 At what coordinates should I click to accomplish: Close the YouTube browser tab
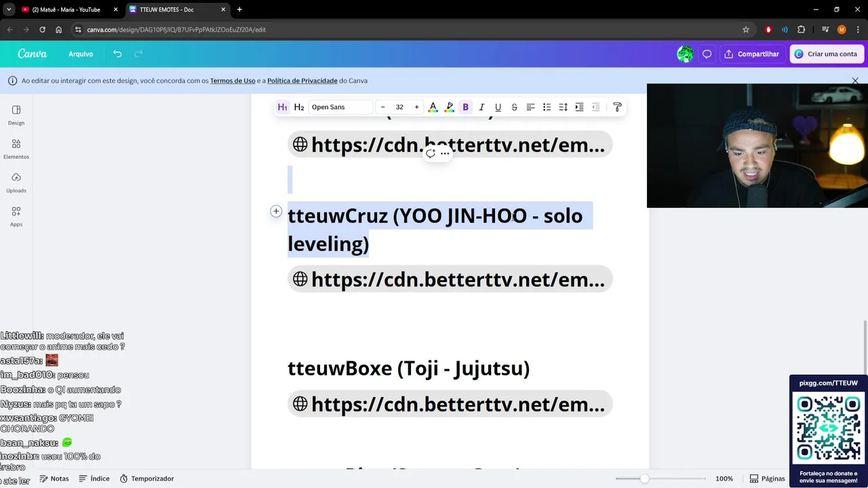[x=115, y=9]
